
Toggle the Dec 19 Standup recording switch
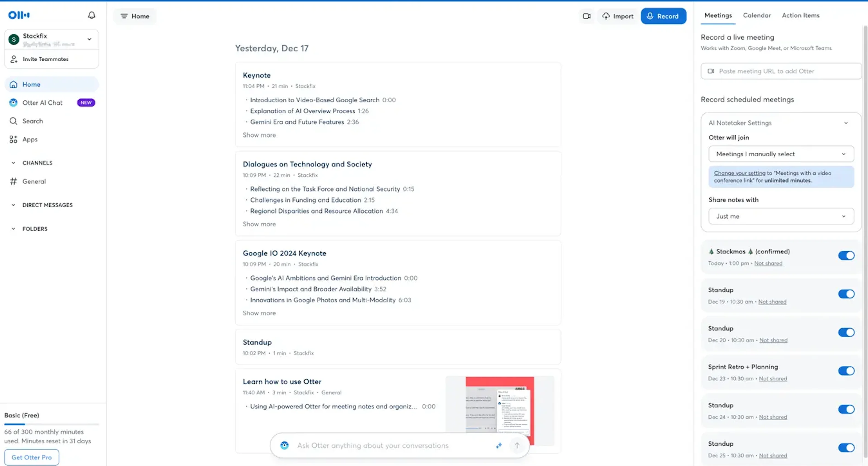click(x=846, y=294)
